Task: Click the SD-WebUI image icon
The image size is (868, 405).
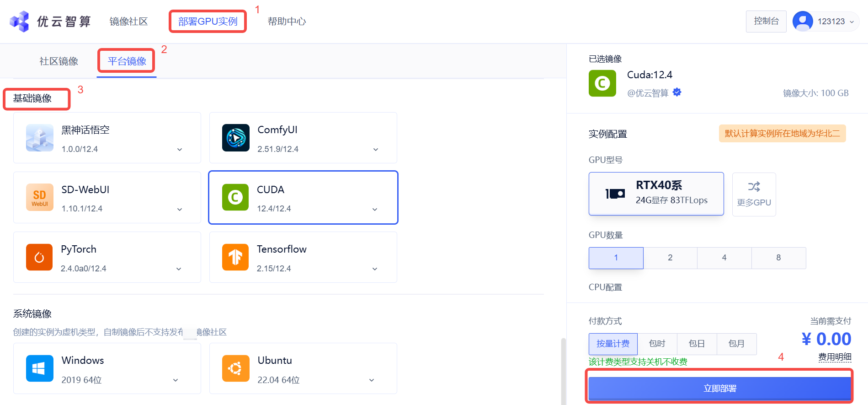Action: 40,197
